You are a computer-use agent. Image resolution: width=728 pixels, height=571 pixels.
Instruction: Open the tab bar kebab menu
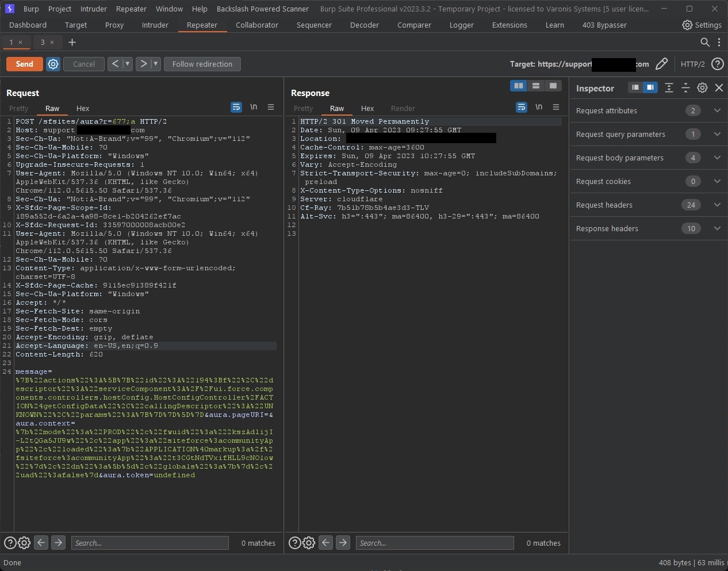click(719, 42)
